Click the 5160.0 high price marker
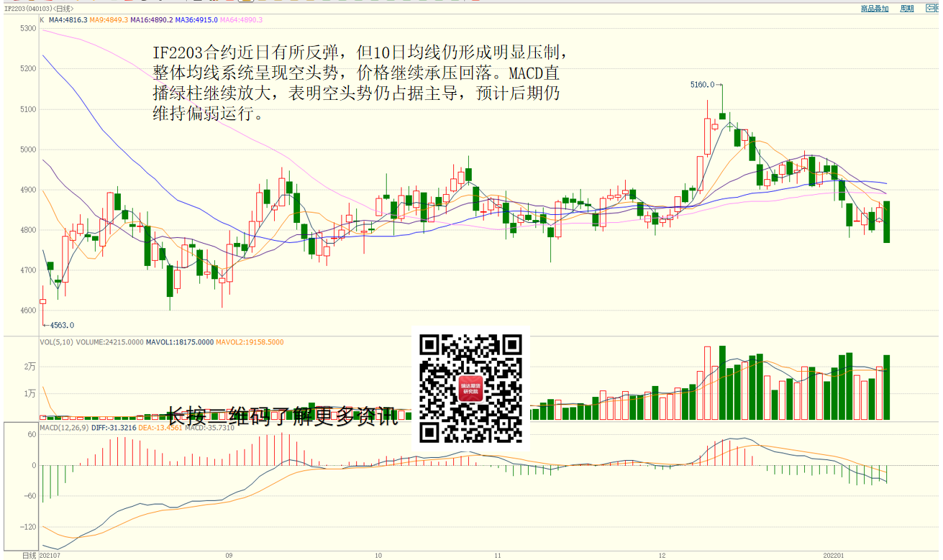This screenshot has width=943, height=560. 702,85
